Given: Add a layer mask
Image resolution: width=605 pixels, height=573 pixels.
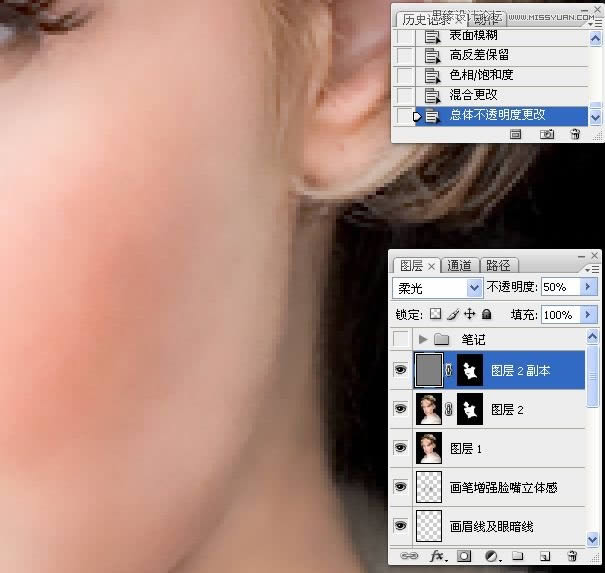Looking at the screenshot, I should pyautogui.click(x=464, y=555).
